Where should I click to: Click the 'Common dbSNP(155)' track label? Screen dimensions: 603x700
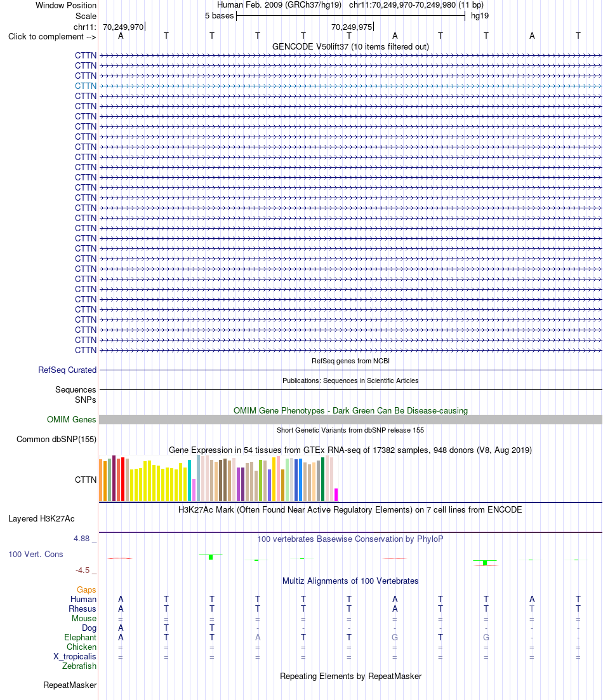tap(56, 440)
